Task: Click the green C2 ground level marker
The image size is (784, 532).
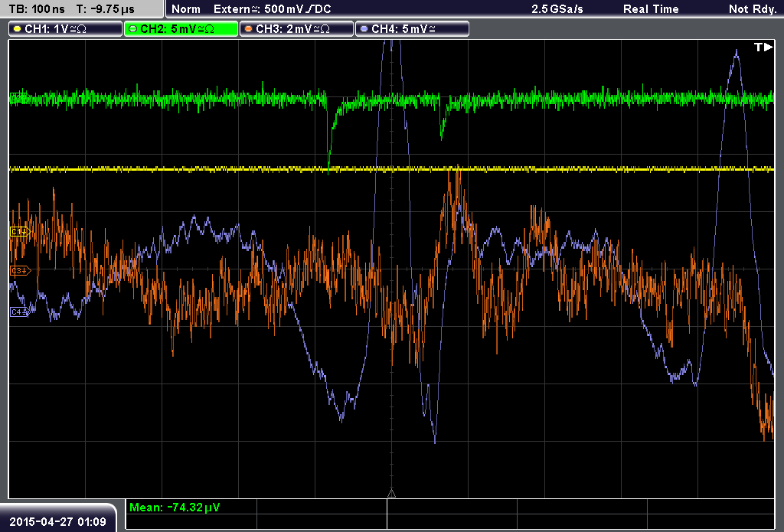Action: [x=19, y=97]
